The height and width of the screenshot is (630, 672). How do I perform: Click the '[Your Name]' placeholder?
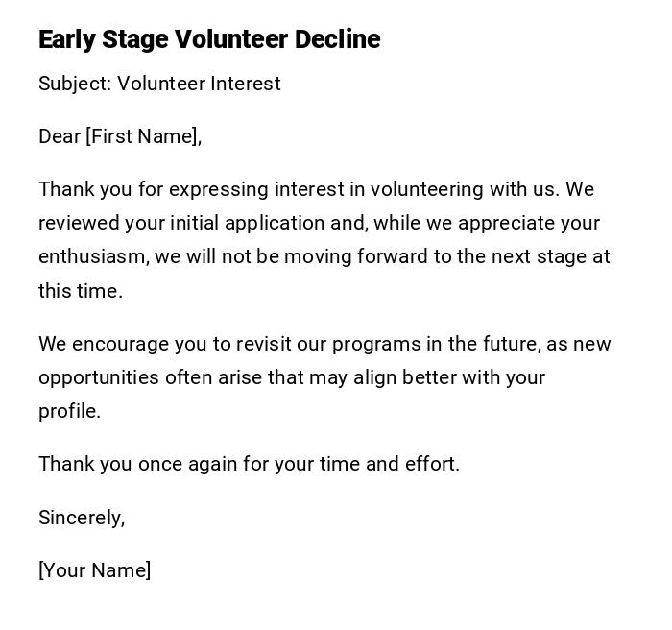(95, 570)
